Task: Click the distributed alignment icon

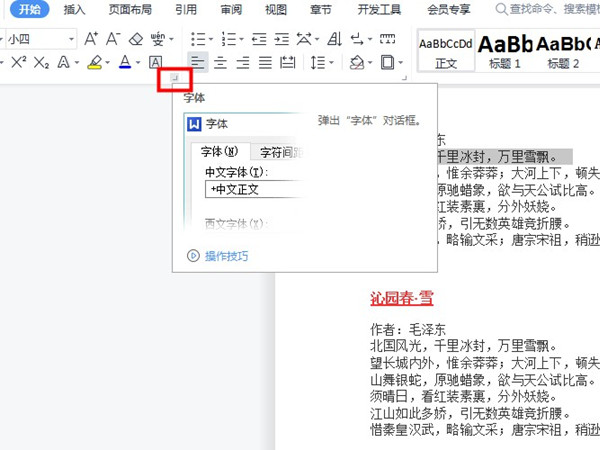Action: click(288, 63)
